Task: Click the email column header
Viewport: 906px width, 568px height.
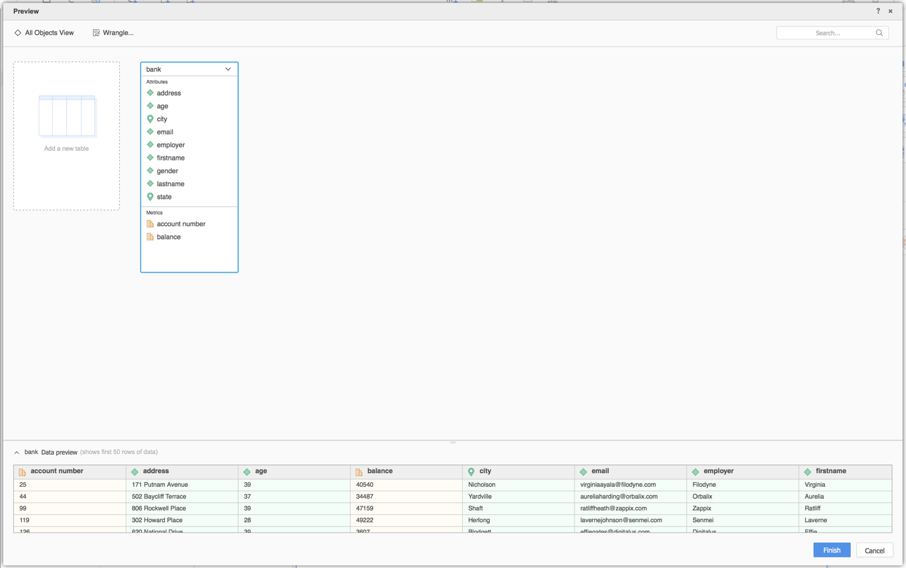Action: pos(600,471)
